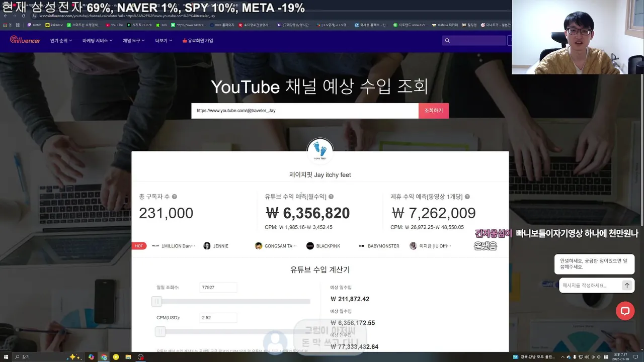The height and width of the screenshot is (362, 644).
Task: Click the CPM(USD) input box showing 2.52
Action: (218, 318)
